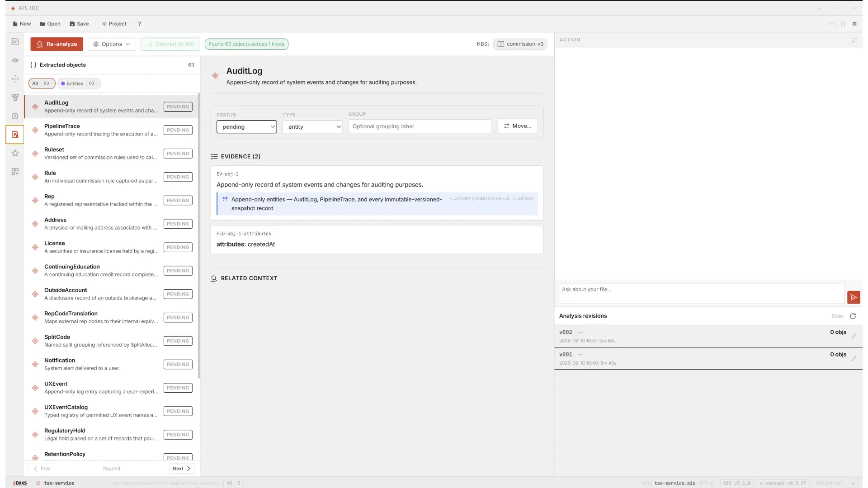
Task: Open the help question mark menu
Action: pos(139,24)
